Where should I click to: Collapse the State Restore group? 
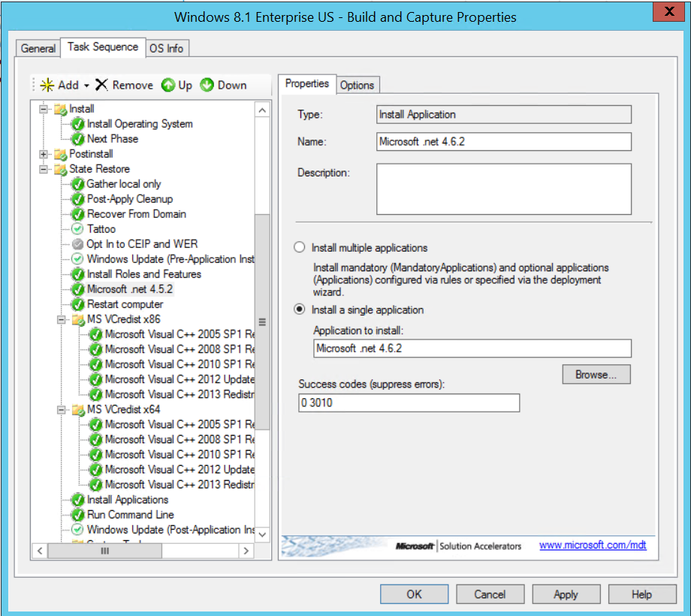click(x=44, y=169)
